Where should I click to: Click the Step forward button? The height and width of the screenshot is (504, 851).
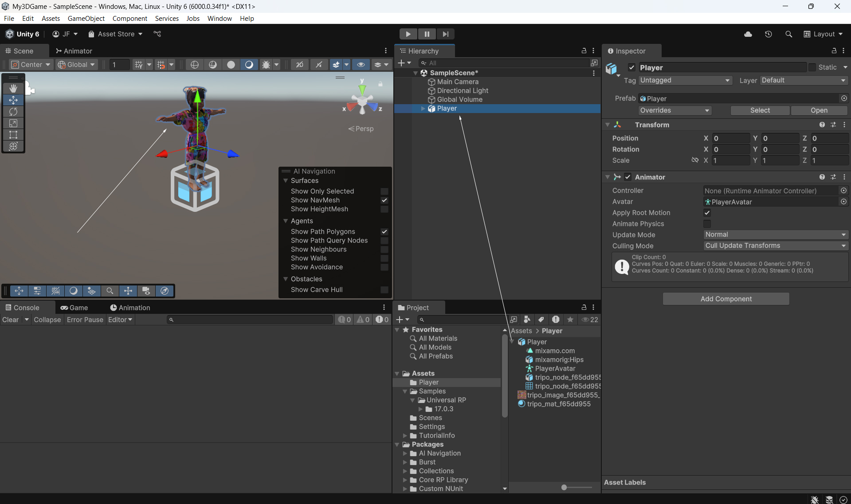point(445,34)
